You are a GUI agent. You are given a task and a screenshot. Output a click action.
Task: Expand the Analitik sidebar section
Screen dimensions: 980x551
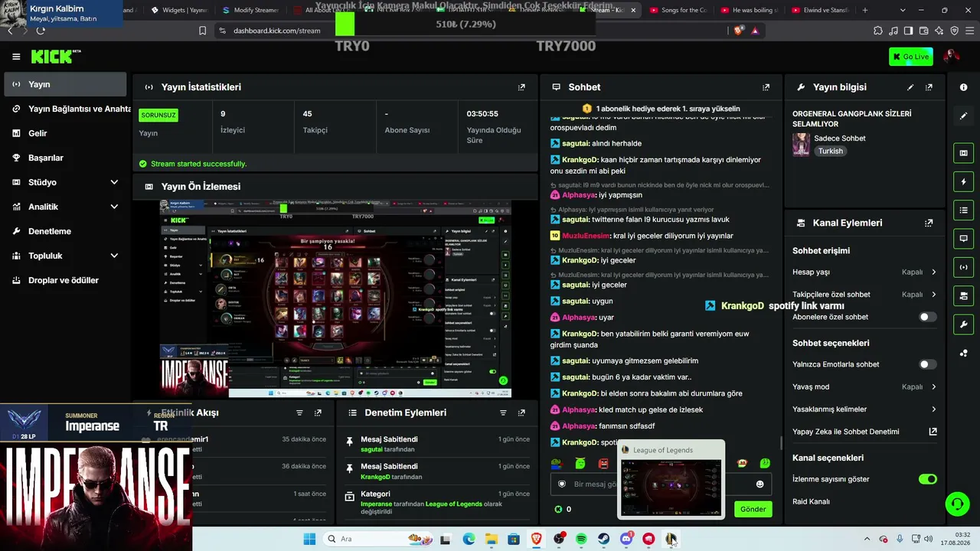pyautogui.click(x=114, y=207)
